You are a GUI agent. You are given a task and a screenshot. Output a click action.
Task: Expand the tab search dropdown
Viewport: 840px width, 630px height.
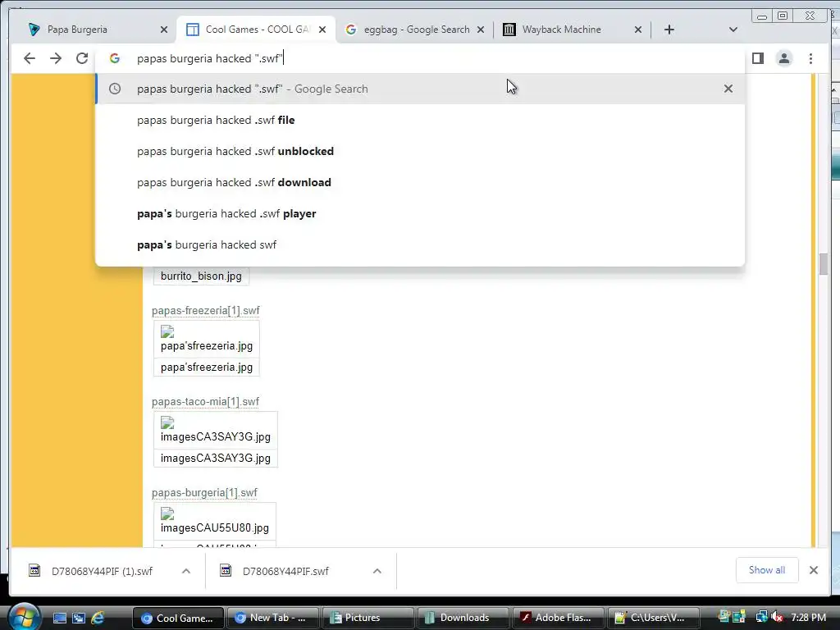click(x=733, y=30)
